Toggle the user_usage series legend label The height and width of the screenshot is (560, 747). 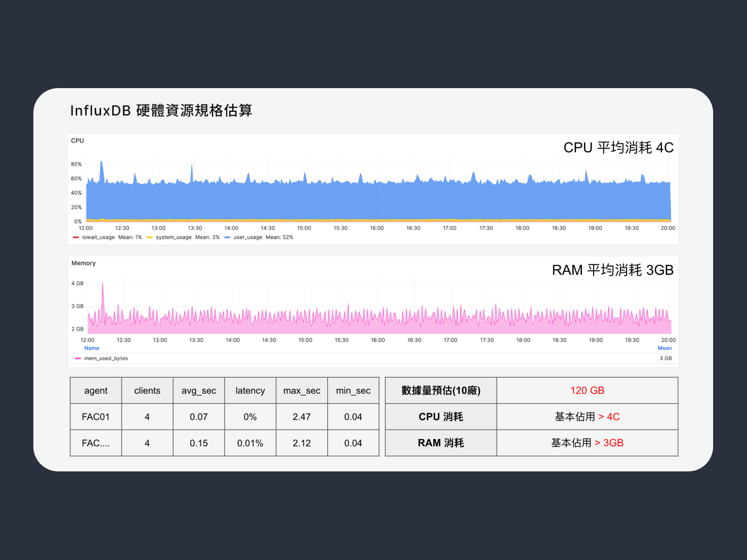click(x=248, y=237)
